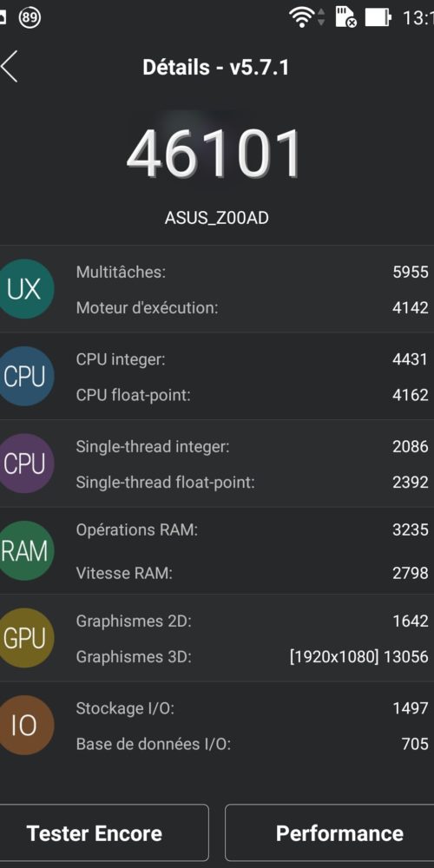Screen dimensions: 434x868
Task: Click the Performance button
Action: pyautogui.click(x=330, y=832)
